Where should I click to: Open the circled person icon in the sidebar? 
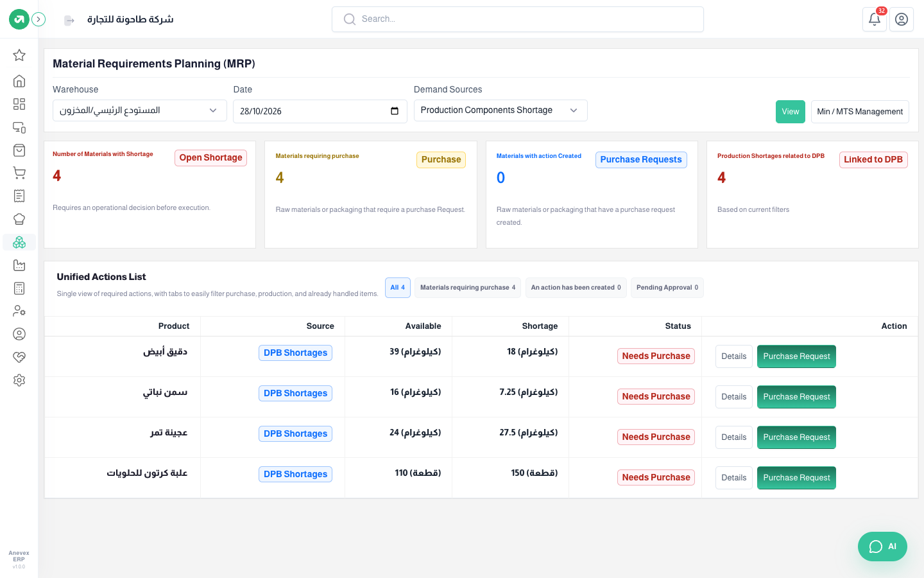[19, 334]
